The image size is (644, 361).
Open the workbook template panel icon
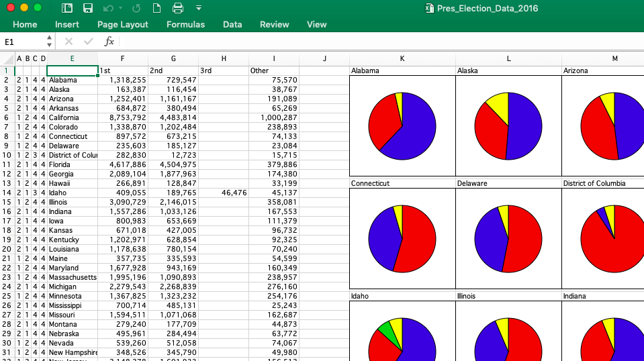(66, 8)
